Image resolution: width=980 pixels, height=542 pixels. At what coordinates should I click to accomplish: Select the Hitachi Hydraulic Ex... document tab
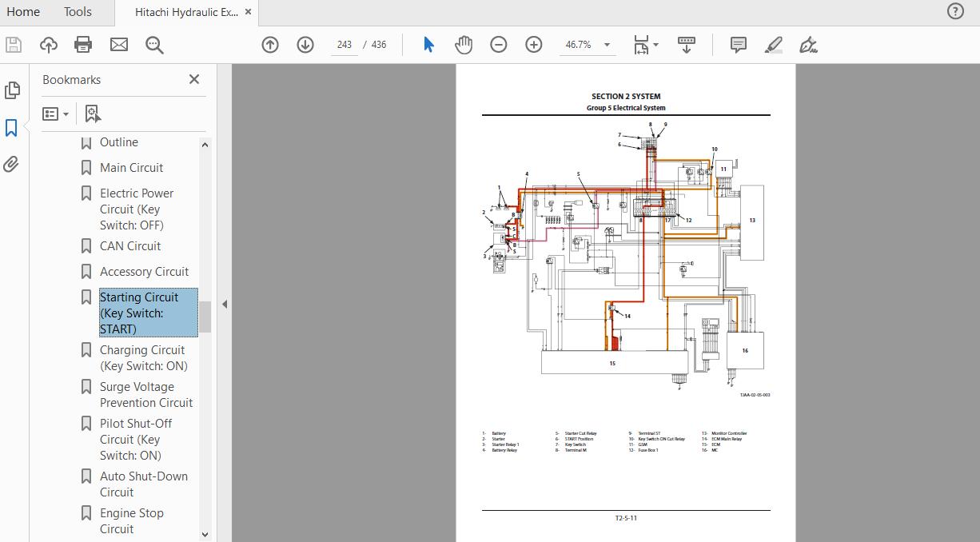186,12
